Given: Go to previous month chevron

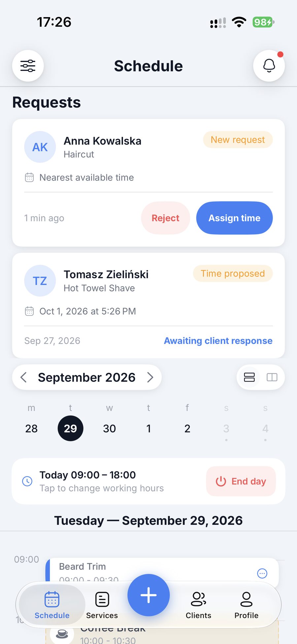Looking at the screenshot, I should [23, 377].
